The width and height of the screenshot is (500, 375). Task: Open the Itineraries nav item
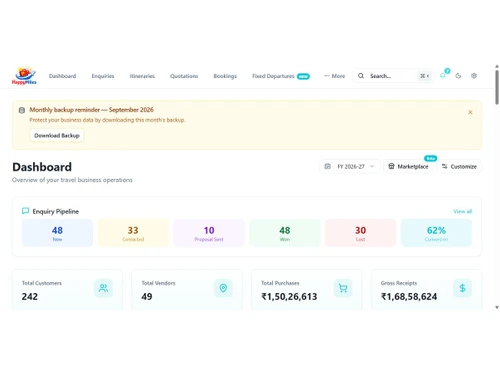pos(142,76)
